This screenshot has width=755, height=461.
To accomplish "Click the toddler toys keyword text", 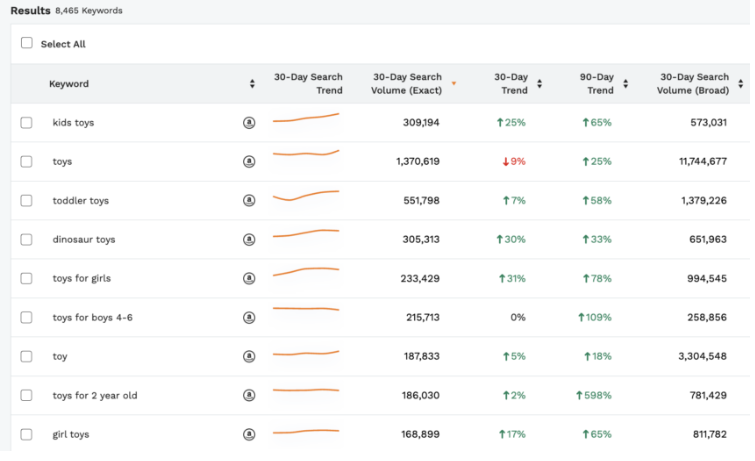I will click(81, 201).
